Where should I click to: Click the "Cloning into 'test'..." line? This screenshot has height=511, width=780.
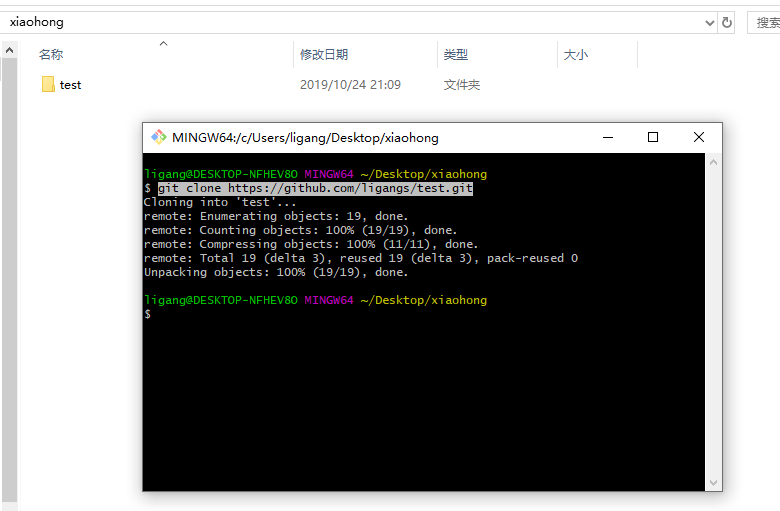tap(220, 202)
